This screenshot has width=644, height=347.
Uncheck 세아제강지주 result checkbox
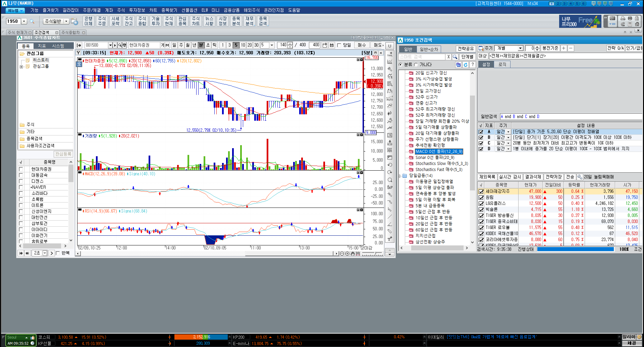[481, 191]
